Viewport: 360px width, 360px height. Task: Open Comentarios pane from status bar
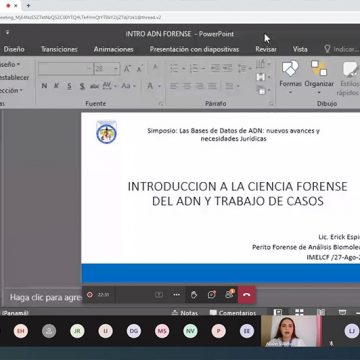click(x=233, y=313)
